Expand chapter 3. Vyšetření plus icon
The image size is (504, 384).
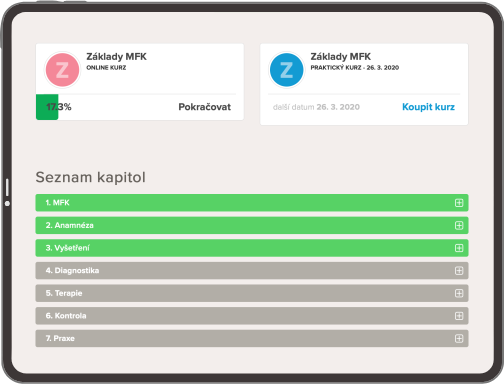[x=459, y=248]
